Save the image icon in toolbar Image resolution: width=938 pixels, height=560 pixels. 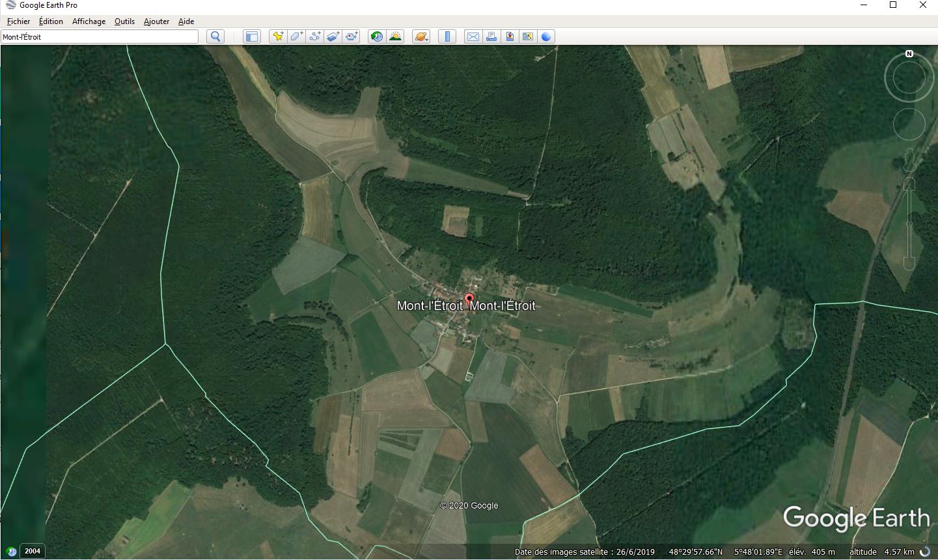(510, 36)
